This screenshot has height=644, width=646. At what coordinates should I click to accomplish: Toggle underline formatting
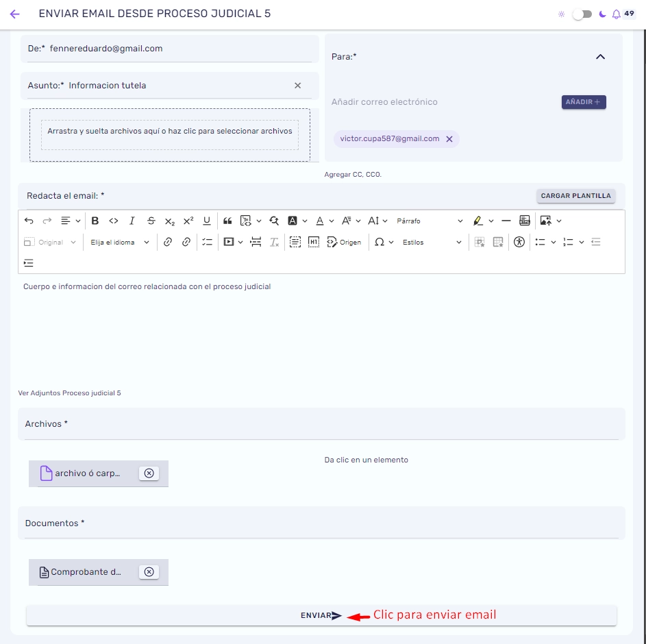[207, 221]
